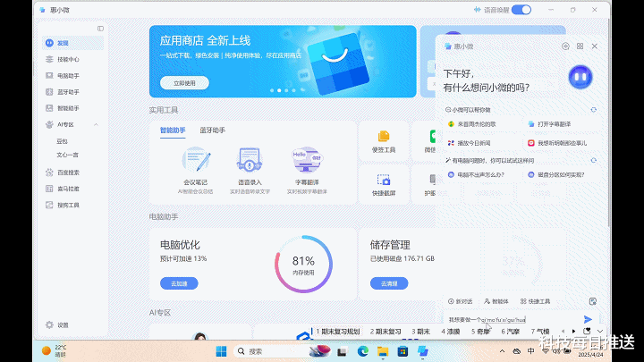Viewport: 644px width, 362px height.
Task: Collapse the AI专区 sidebar section
Action: click(x=96, y=124)
